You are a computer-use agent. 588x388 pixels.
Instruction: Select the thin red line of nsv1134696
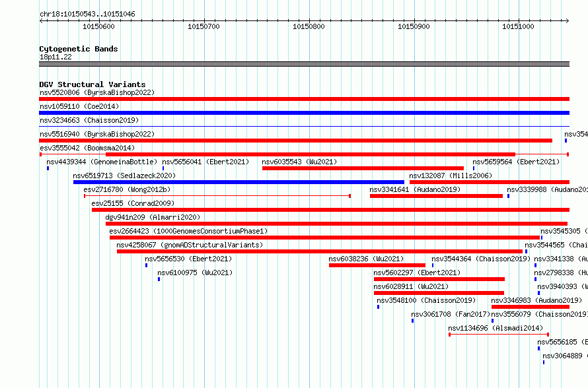tap(499, 335)
